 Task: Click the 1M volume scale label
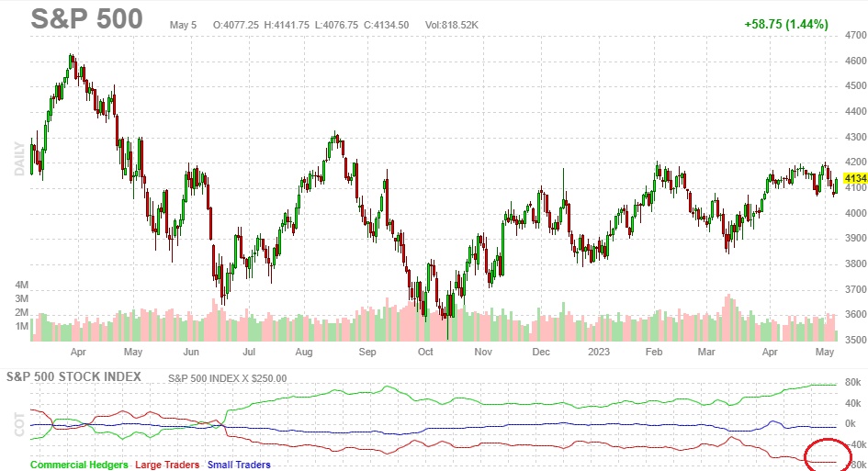[22, 327]
